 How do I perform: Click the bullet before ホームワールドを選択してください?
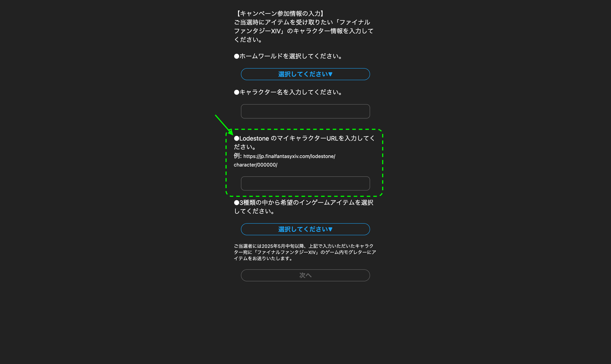click(236, 56)
